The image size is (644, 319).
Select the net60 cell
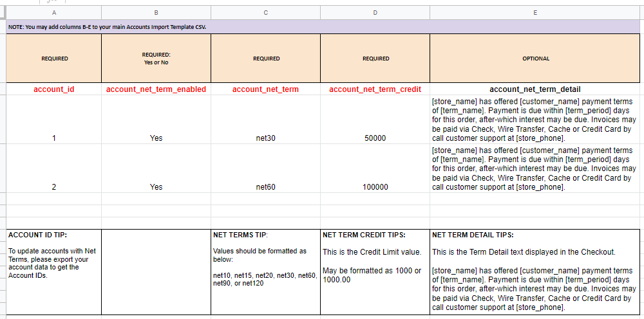[266, 168]
